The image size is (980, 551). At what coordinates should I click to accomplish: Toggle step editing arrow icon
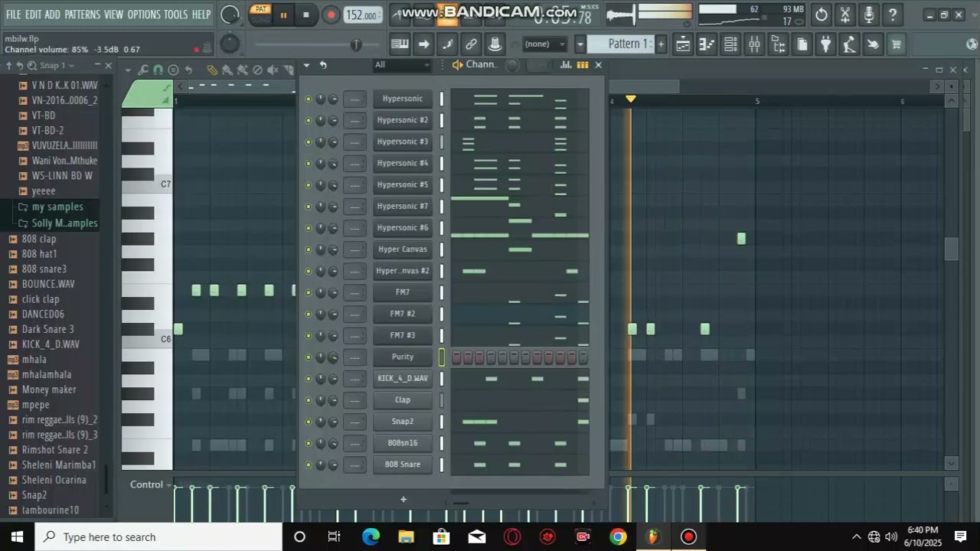[x=423, y=44]
